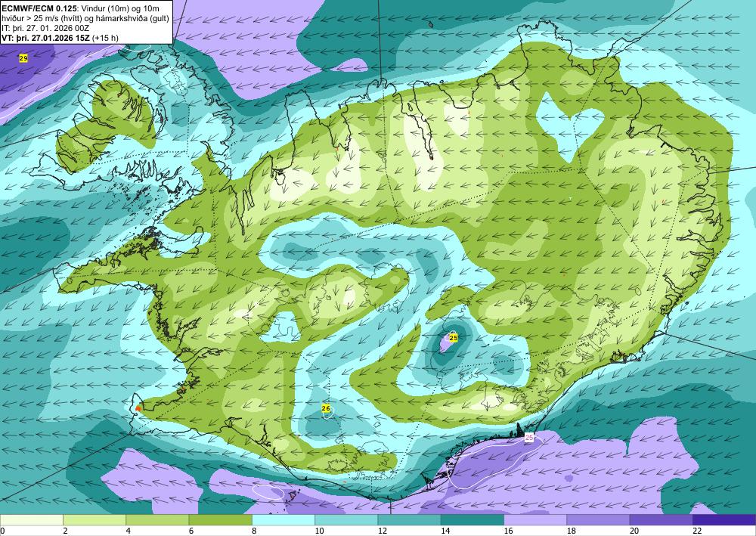Click the legend tick number 8
Viewport: 756px width, 536px height.
pos(254,531)
